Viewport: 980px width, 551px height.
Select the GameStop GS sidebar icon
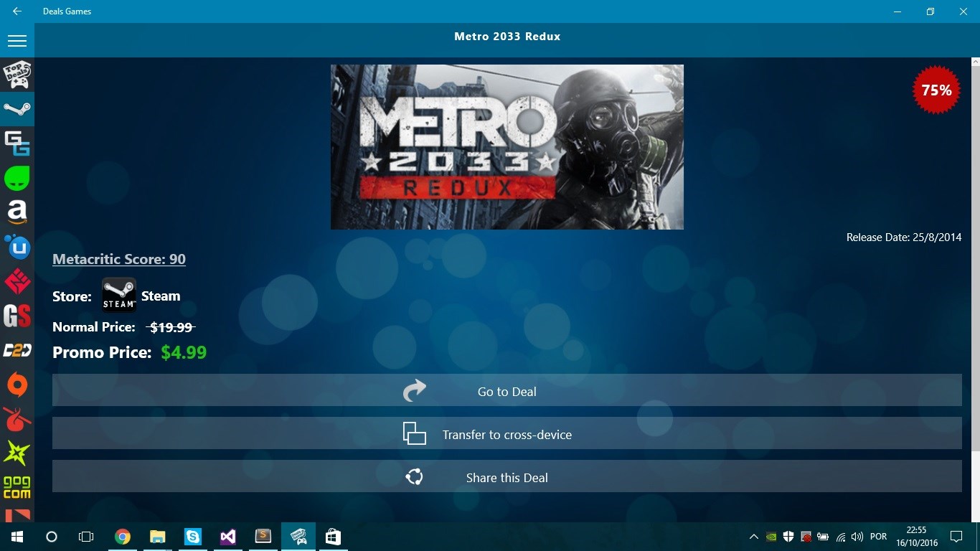click(17, 316)
